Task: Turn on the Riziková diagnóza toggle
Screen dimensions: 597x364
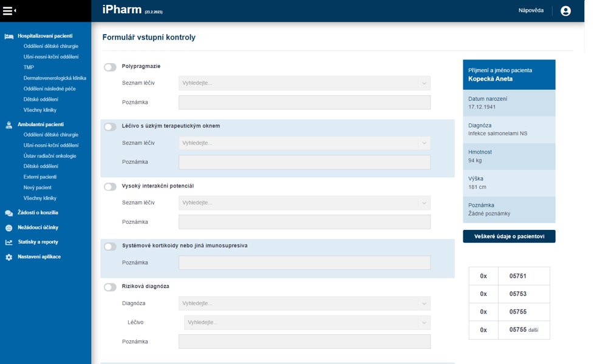Action: click(x=110, y=287)
